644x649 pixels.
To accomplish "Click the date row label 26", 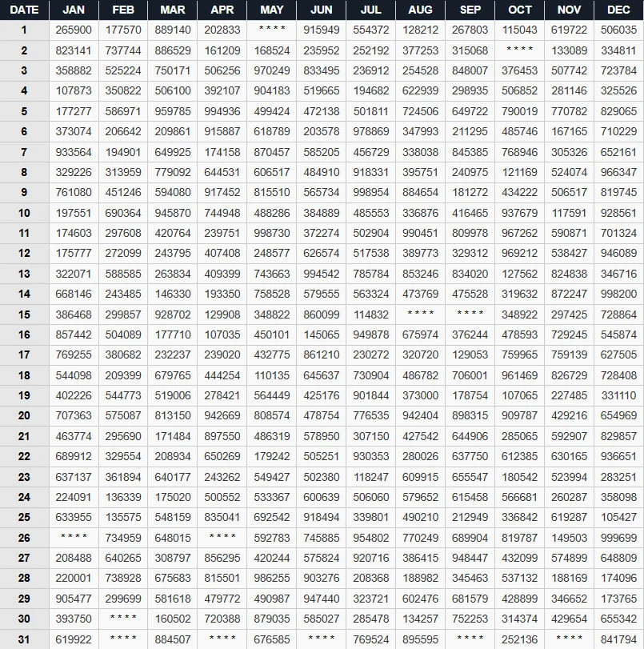I will [24, 538].
